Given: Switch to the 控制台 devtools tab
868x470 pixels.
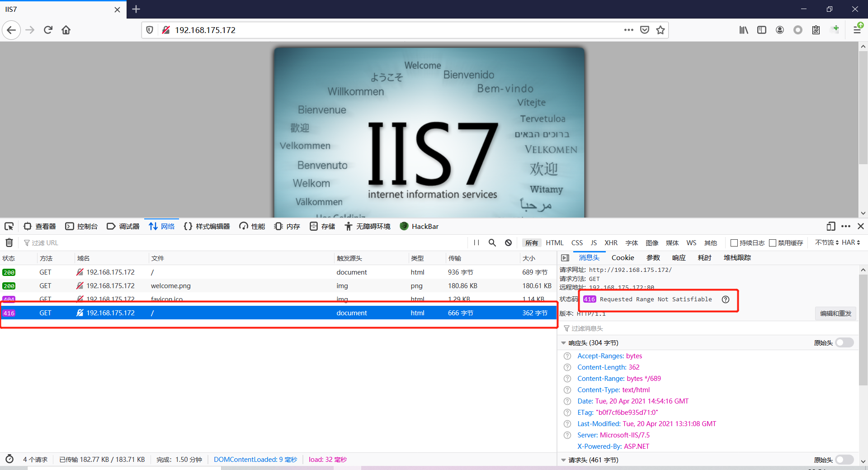Looking at the screenshot, I should click(x=81, y=226).
